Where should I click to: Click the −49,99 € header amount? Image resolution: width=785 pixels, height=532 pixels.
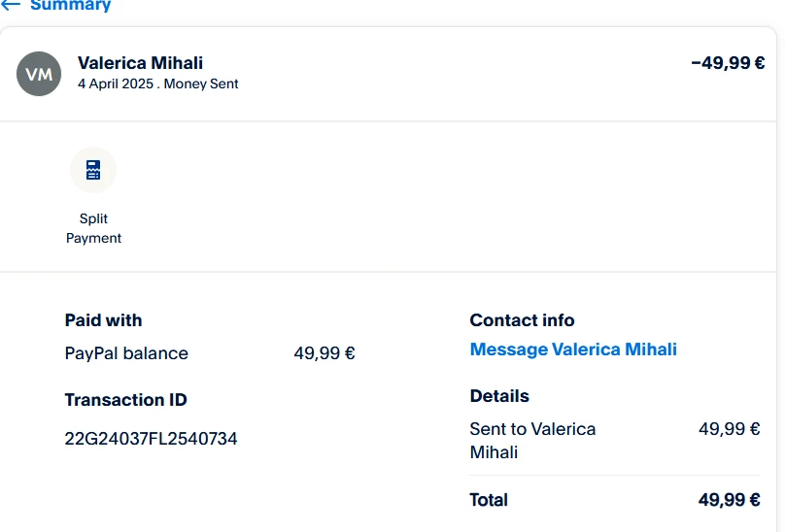tap(727, 63)
